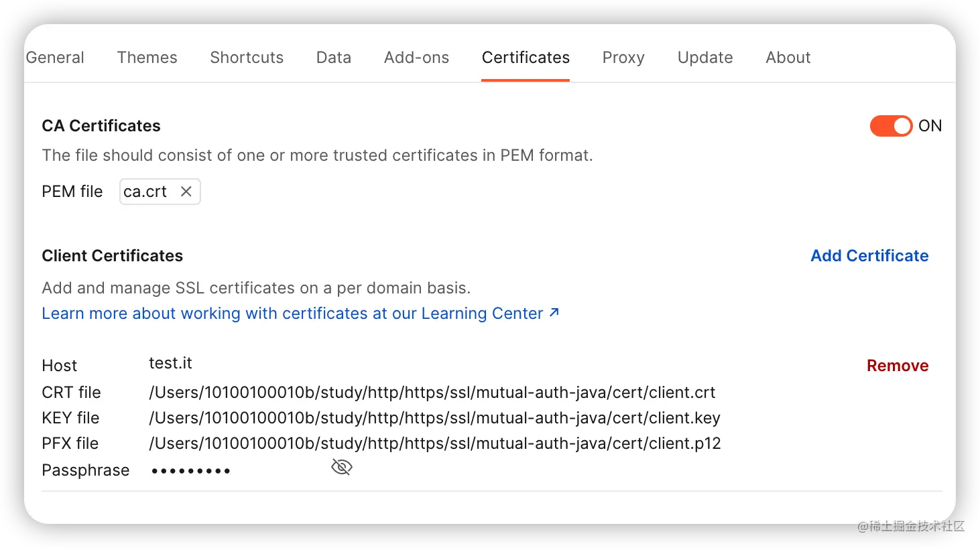Select the client.key file path
This screenshot has height=548, width=980.
point(434,418)
